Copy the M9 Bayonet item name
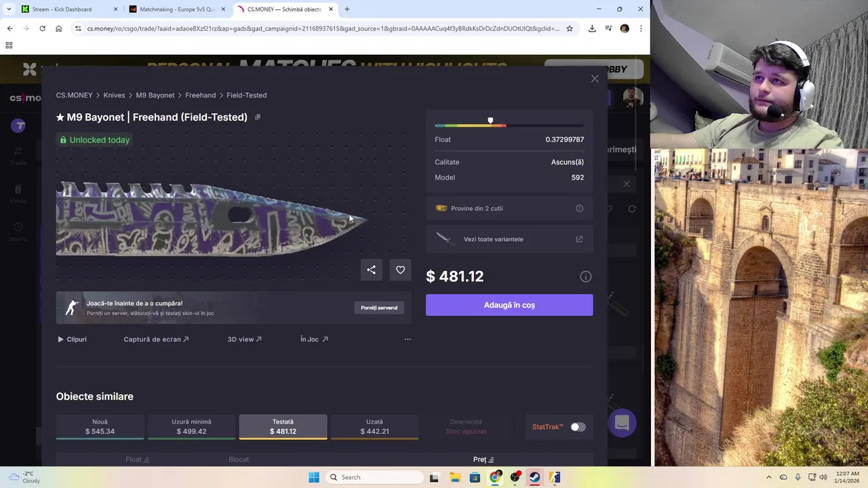 coord(258,117)
